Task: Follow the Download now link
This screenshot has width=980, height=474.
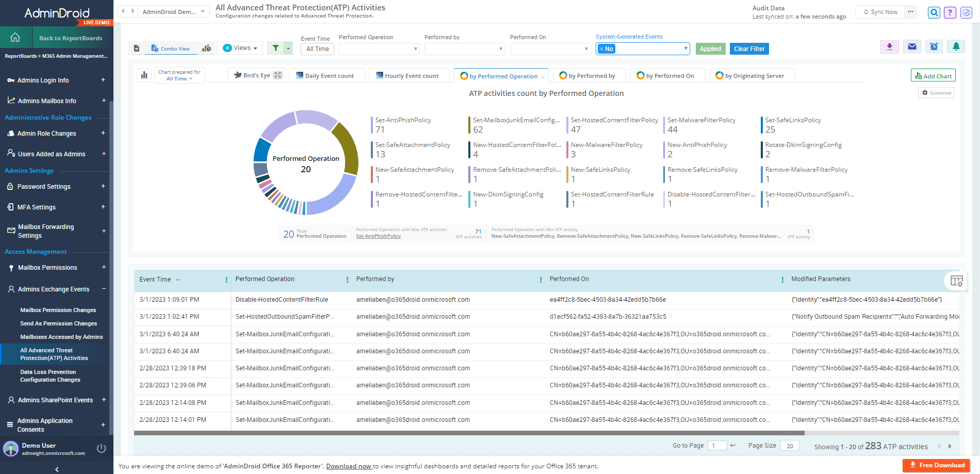Action: click(349, 466)
